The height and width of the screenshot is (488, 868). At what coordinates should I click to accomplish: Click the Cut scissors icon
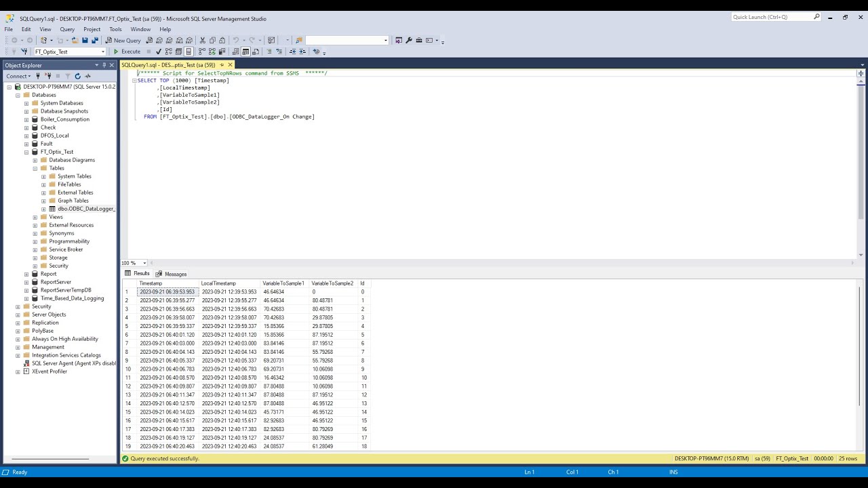[x=202, y=40]
